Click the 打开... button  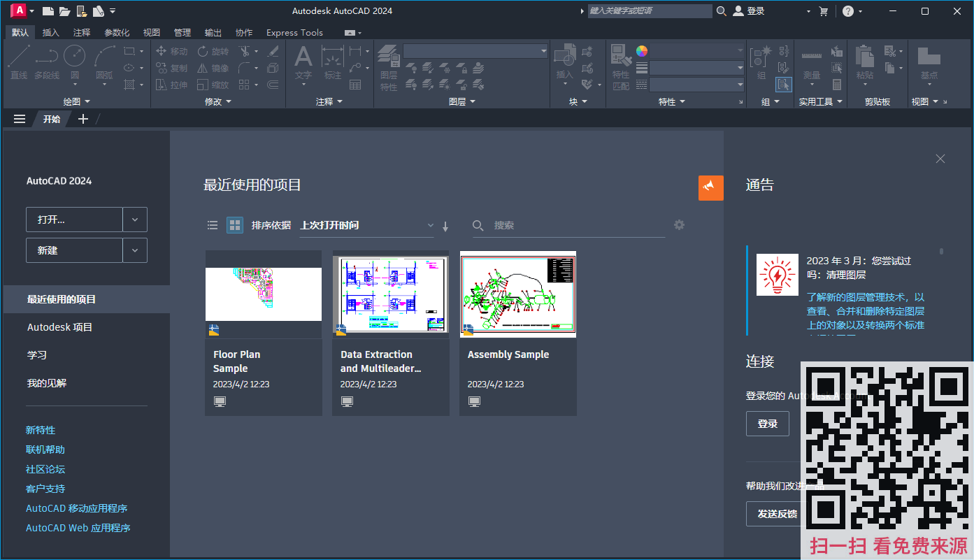[74, 220]
